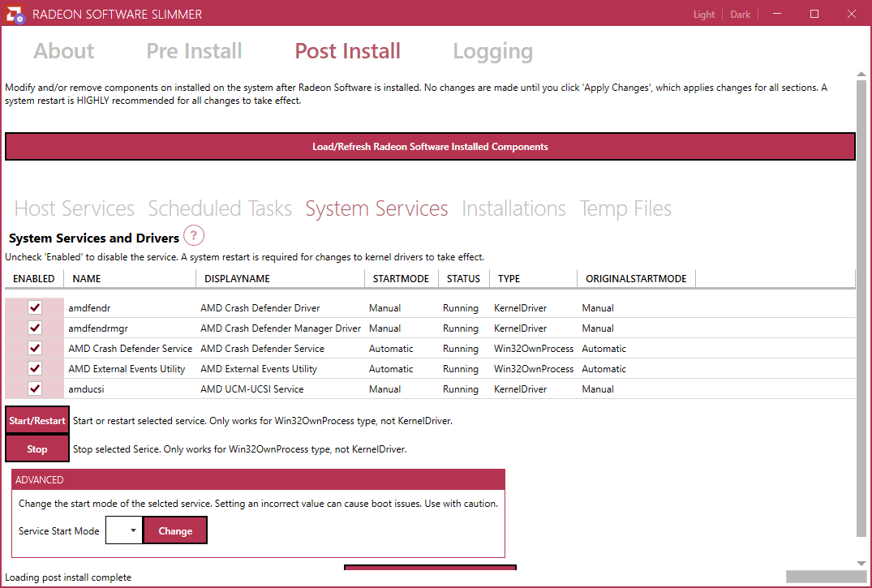Switch to the Pre Install tab
This screenshot has height=588, width=872.
pyautogui.click(x=194, y=51)
